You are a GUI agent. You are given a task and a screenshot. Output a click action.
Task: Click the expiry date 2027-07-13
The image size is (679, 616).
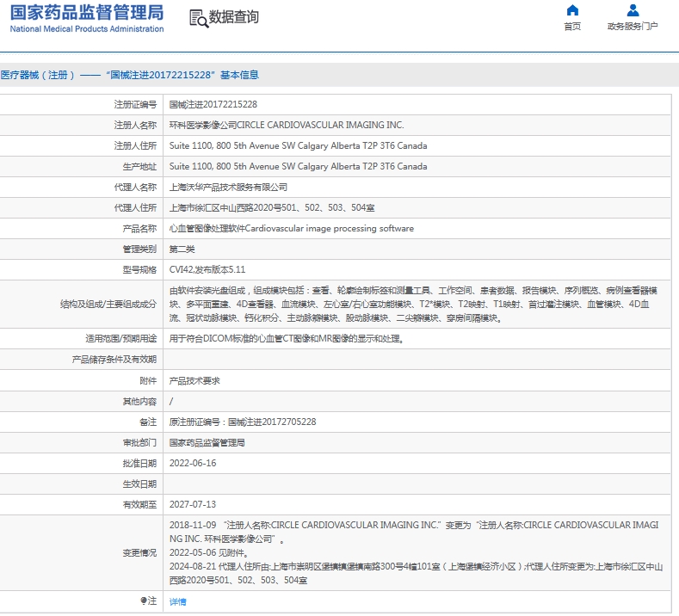point(193,504)
